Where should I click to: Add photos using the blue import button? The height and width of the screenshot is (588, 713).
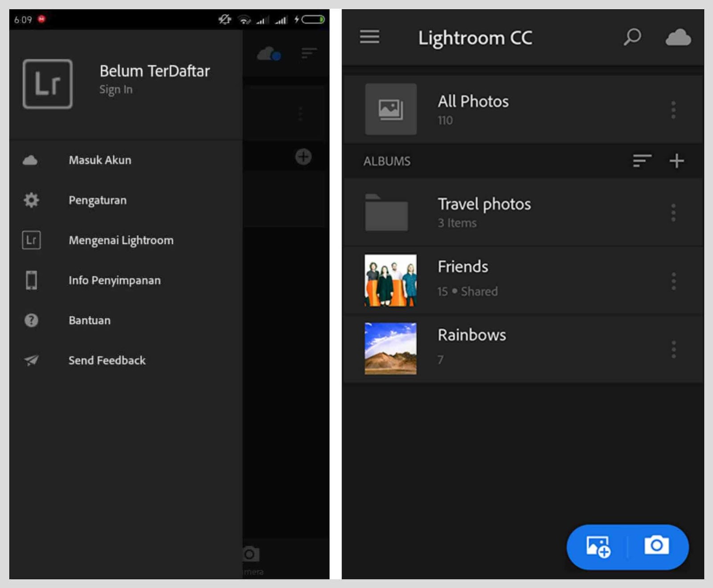pos(598,547)
